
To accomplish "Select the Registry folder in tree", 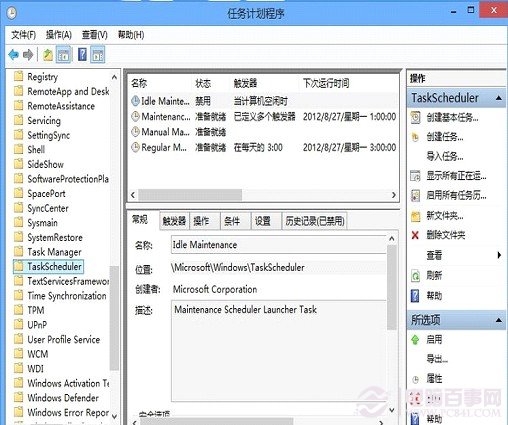I will (x=42, y=77).
